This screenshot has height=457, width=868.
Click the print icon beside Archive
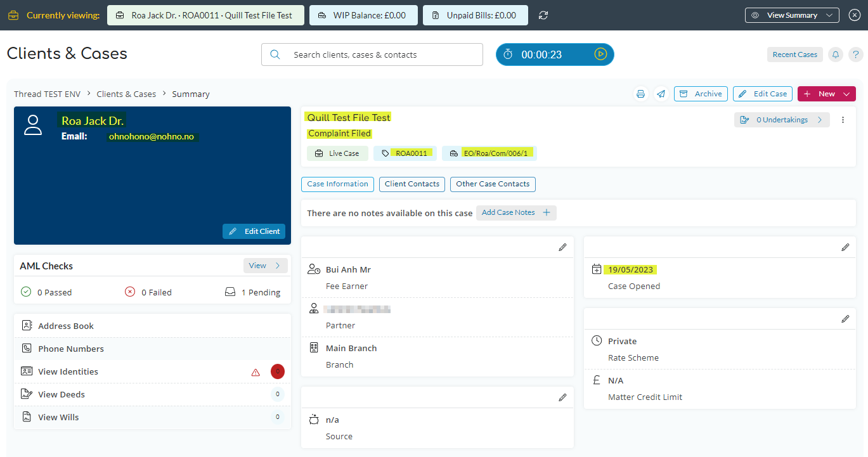(640, 94)
